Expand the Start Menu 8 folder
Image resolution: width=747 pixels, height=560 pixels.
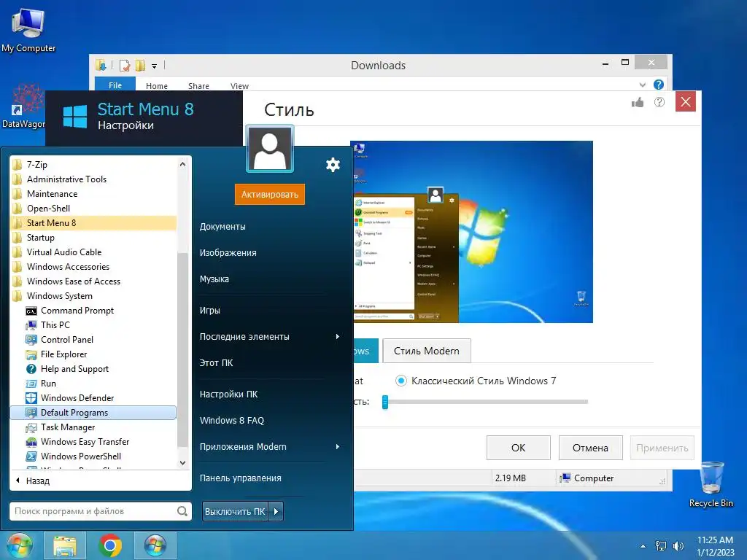[x=93, y=223]
